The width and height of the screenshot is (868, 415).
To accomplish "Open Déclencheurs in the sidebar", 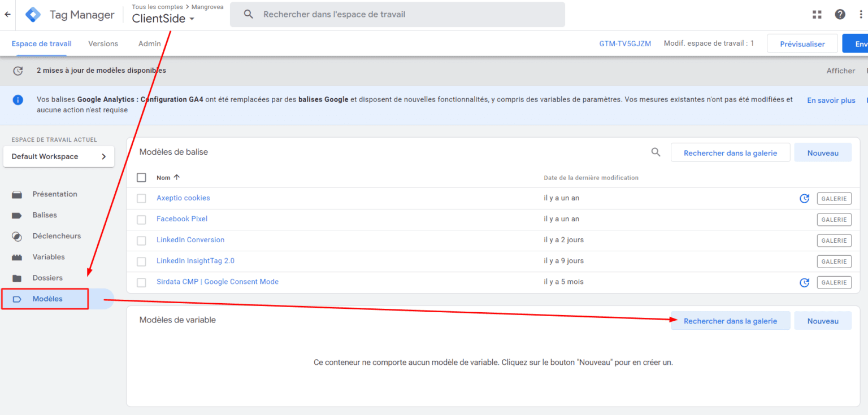I will click(x=57, y=236).
